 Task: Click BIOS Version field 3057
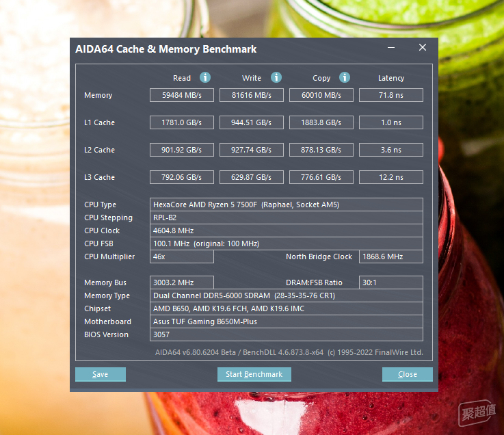coord(287,334)
